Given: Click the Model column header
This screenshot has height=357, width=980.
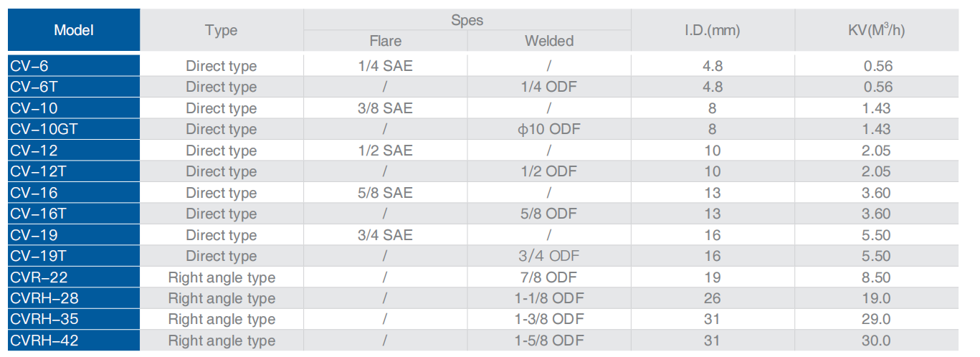Looking at the screenshot, I should coord(74,31).
